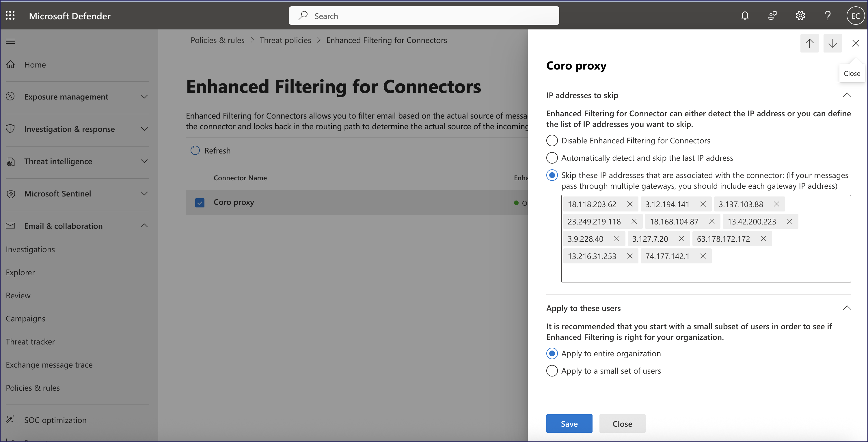Open Exchange message trace from sidebar
The height and width of the screenshot is (442, 868).
(49, 365)
